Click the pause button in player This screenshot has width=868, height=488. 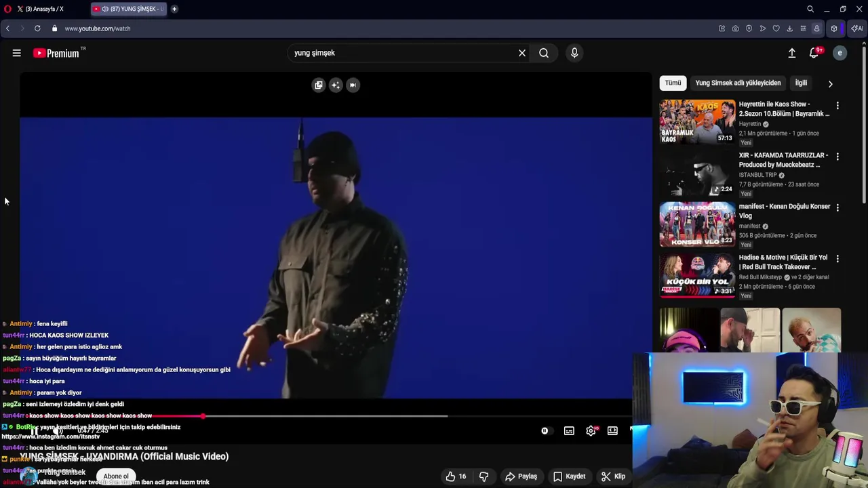click(x=35, y=430)
